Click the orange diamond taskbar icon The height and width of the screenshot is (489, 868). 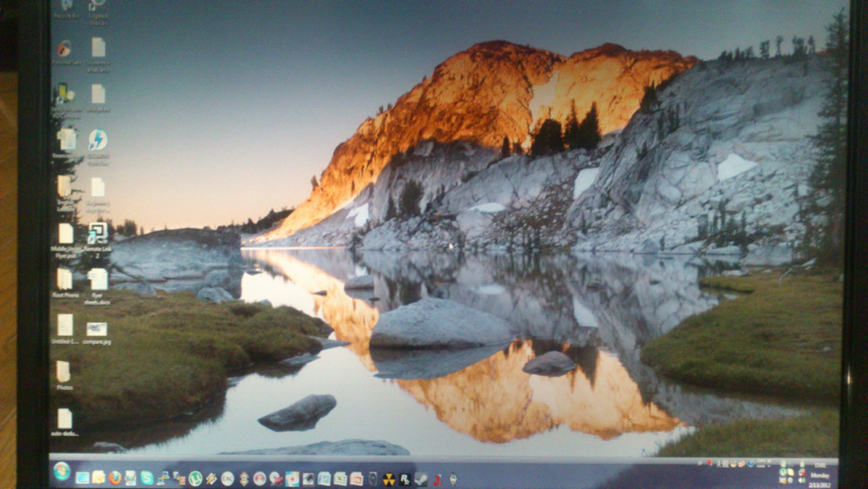coord(244,479)
